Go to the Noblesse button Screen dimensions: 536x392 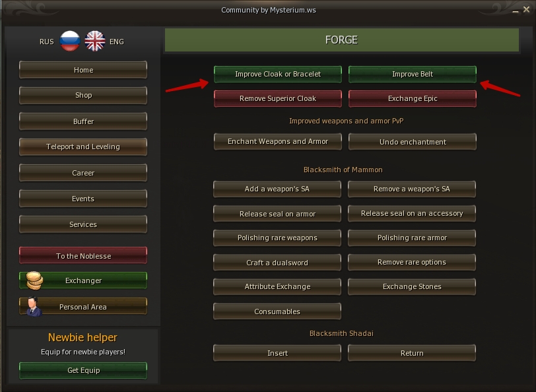pyautogui.click(x=83, y=256)
